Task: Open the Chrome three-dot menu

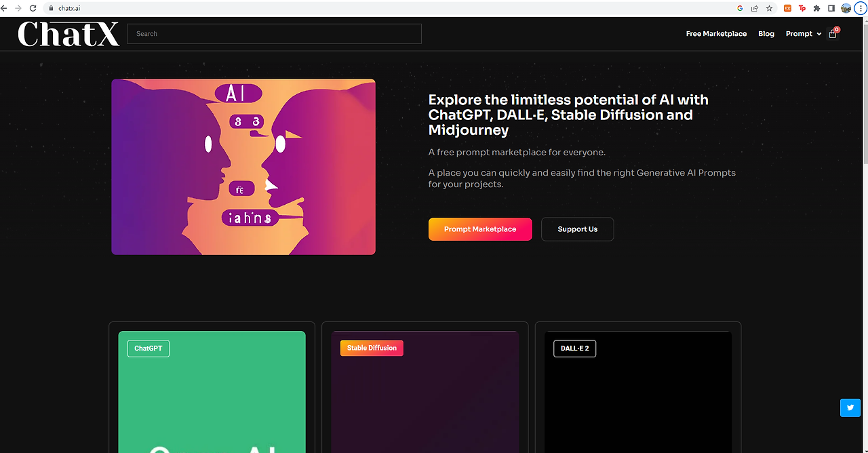Action: click(x=860, y=8)
